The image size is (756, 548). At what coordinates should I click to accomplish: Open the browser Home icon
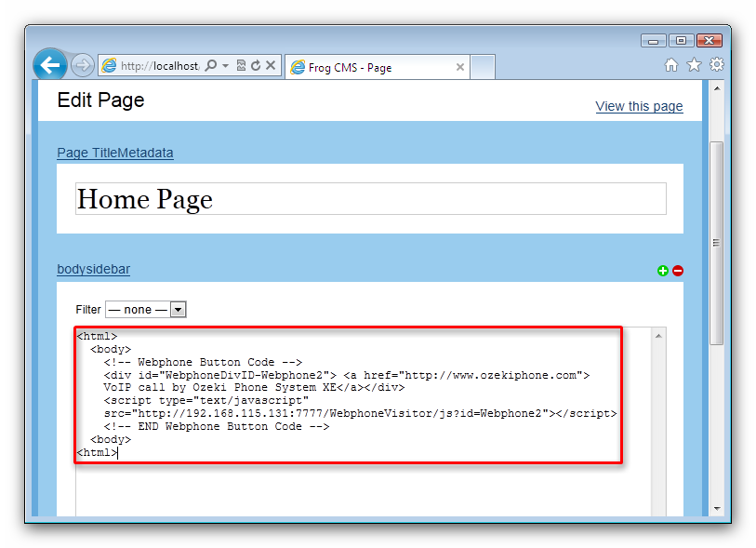[x=671, y=65]
